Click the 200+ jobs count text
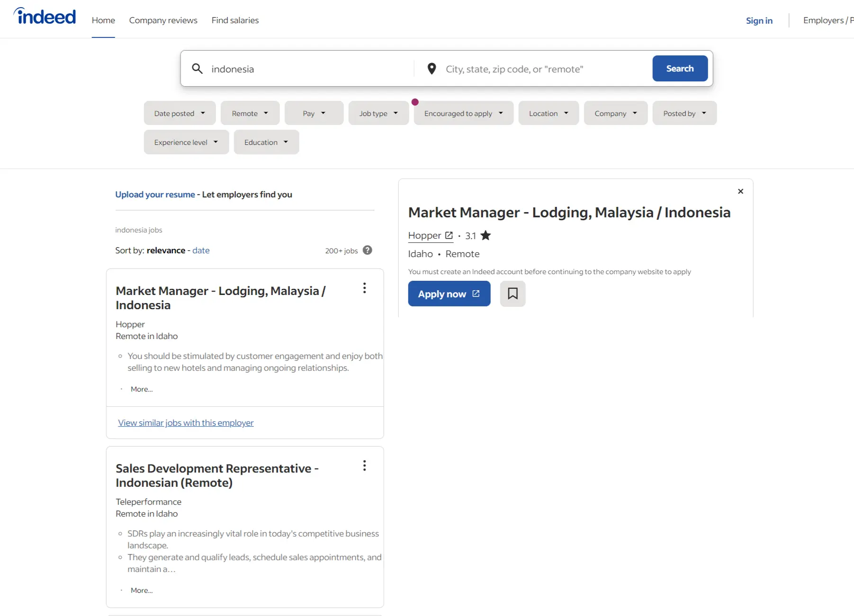This screenshot has width=854, height=616. point(341,250)
